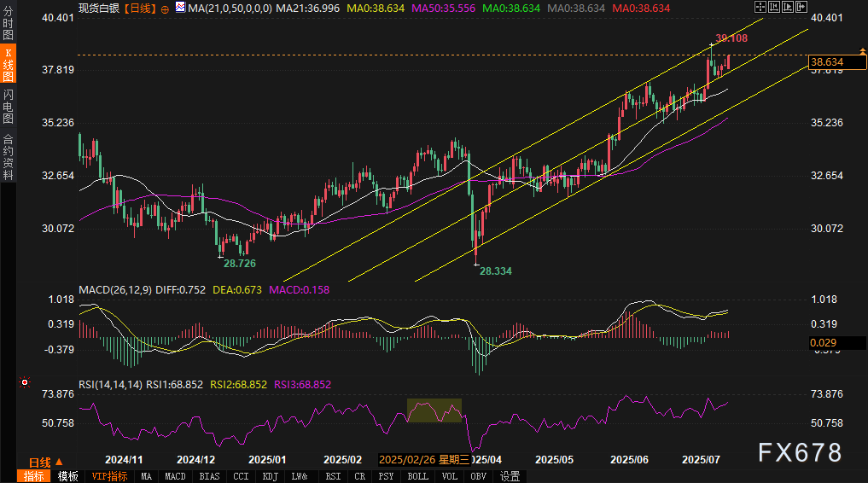Click the 38.634 current price marker
Image resolution: width=868 pixels, height=483 pixels.
[827, 62]
